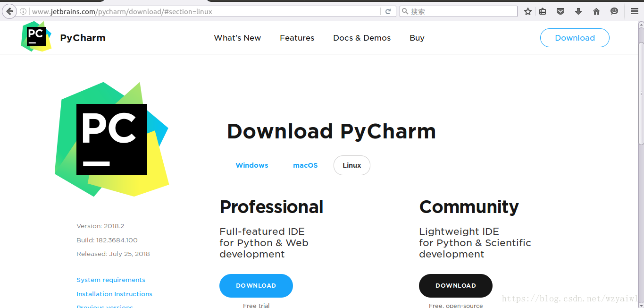Show bookmarks list icon
644x308 pixels.
tap(543, 11)
